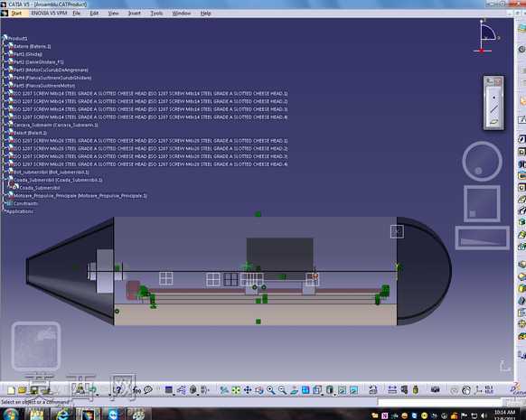Click the New document icon

[x=11, y=390]
